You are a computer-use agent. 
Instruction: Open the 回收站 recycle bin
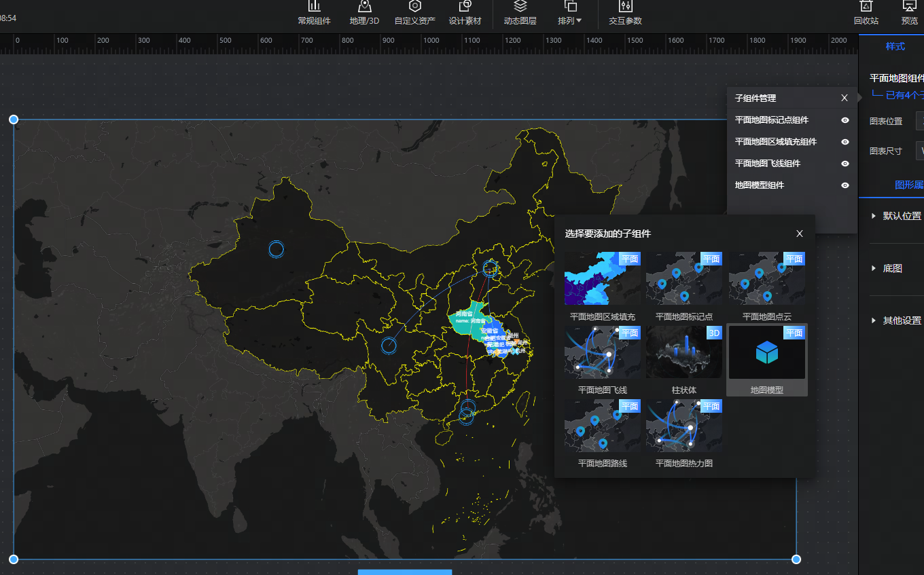[866, 7]
